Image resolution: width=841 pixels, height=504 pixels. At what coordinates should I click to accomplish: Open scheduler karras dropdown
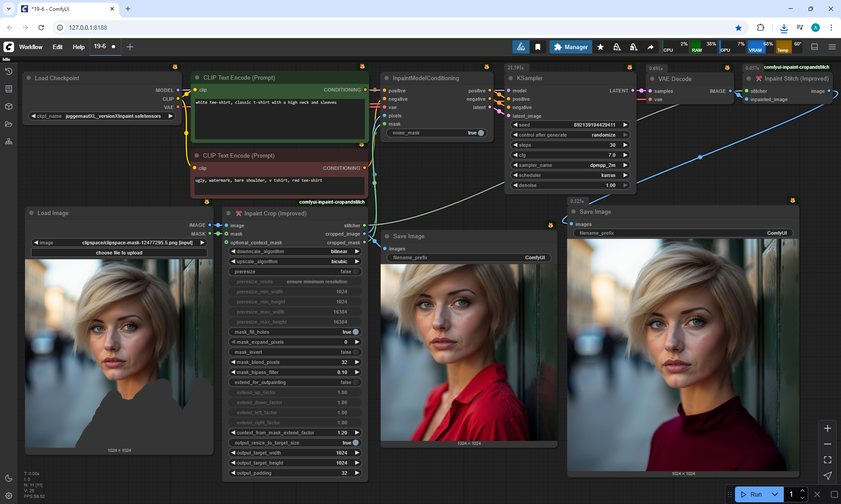tap(570, 175)
